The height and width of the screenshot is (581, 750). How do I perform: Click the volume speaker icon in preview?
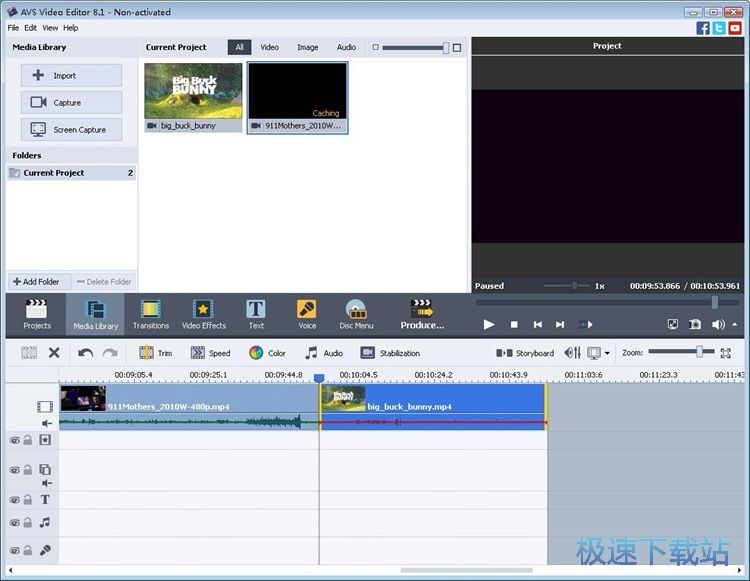coord(718,324)
